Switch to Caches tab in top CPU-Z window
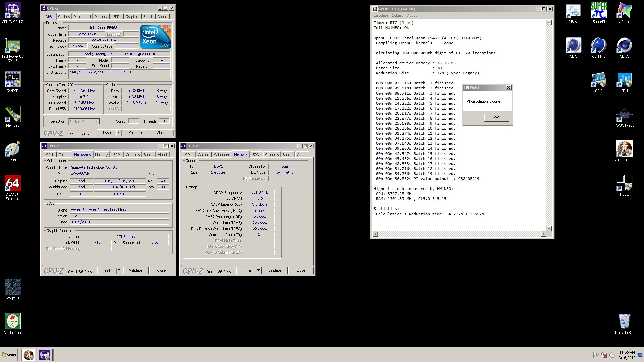The height and width of the screenshot is (362, 644). (64, 17)
